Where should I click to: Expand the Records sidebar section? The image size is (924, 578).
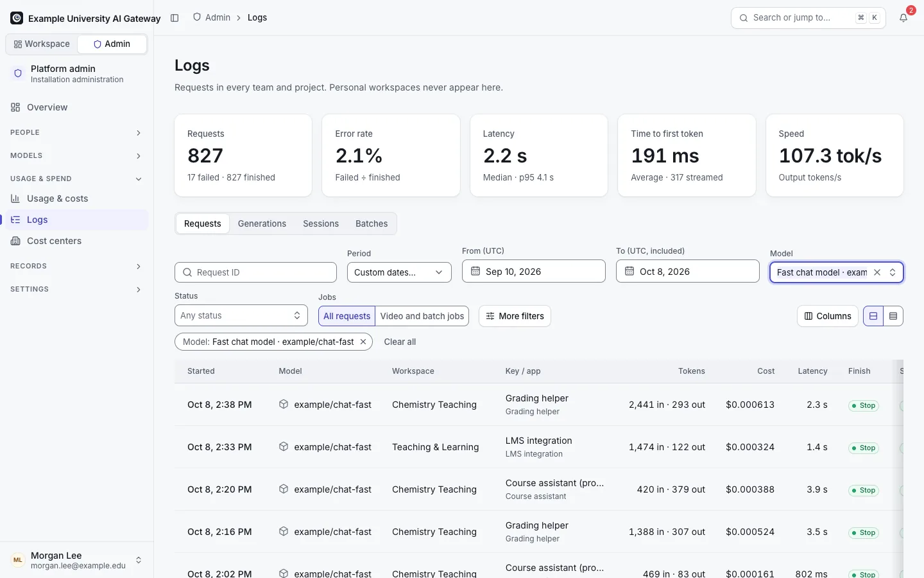[x=76, y=266]
